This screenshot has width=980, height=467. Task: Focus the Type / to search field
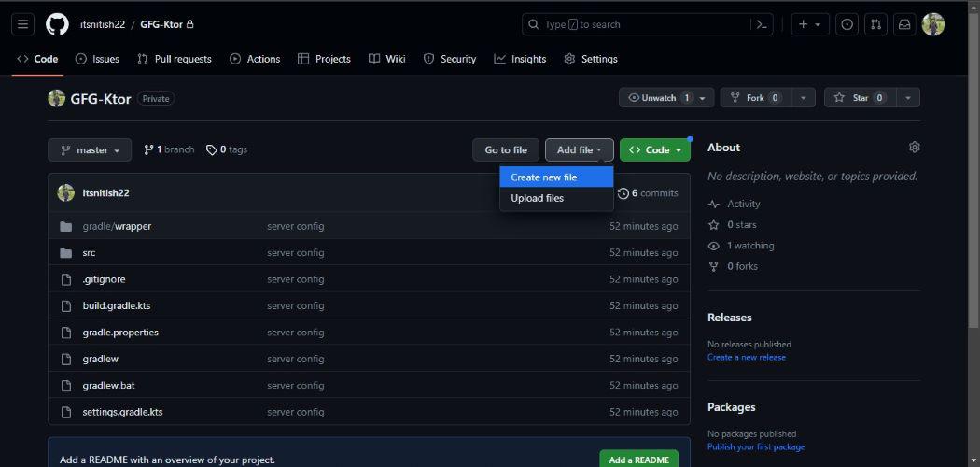click(637, 24)
